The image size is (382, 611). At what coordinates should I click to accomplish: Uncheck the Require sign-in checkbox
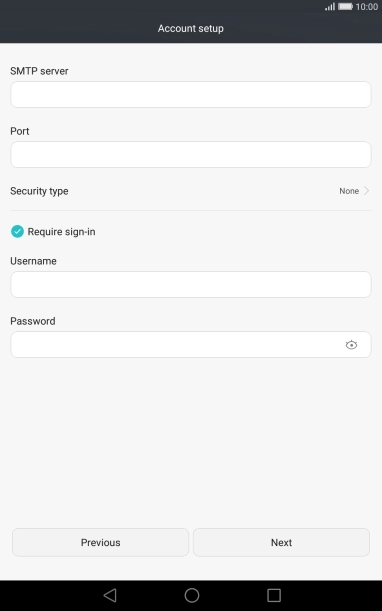[x=17, y=231]
